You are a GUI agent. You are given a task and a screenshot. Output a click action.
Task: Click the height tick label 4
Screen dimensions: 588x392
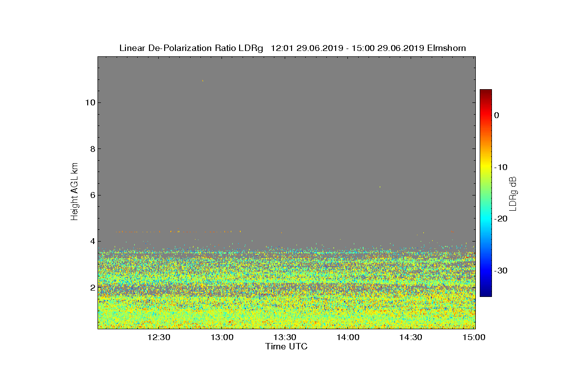92,241
